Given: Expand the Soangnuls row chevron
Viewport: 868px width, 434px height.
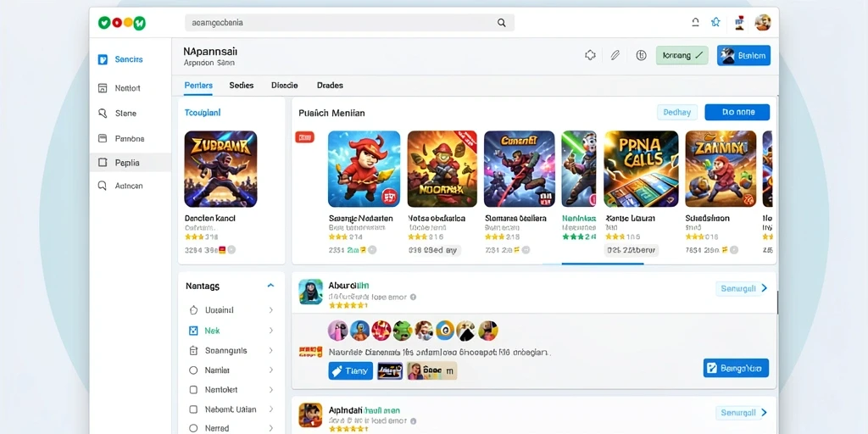Looking at the screenshot, I should click(271, 350).
